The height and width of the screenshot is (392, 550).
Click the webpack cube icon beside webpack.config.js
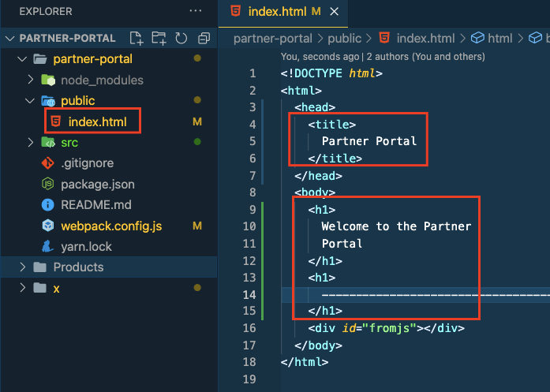[x=47, y=226]
